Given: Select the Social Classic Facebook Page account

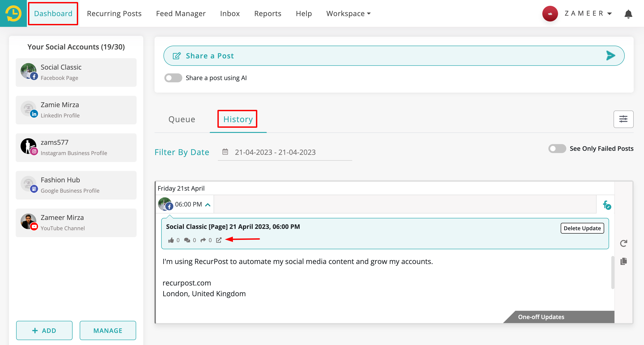Looking at the screenshot, I should click(x=76, y=72).
